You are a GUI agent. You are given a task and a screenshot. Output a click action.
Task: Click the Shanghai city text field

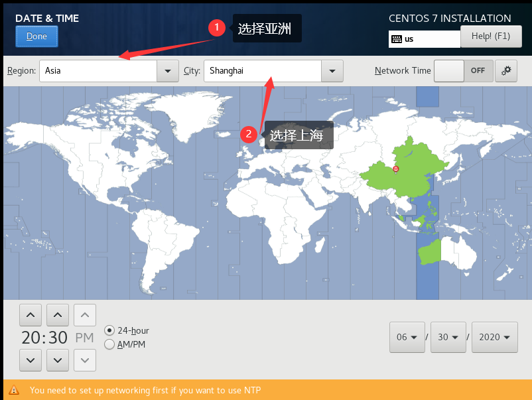pyautogui.click(x=263, y=71)
